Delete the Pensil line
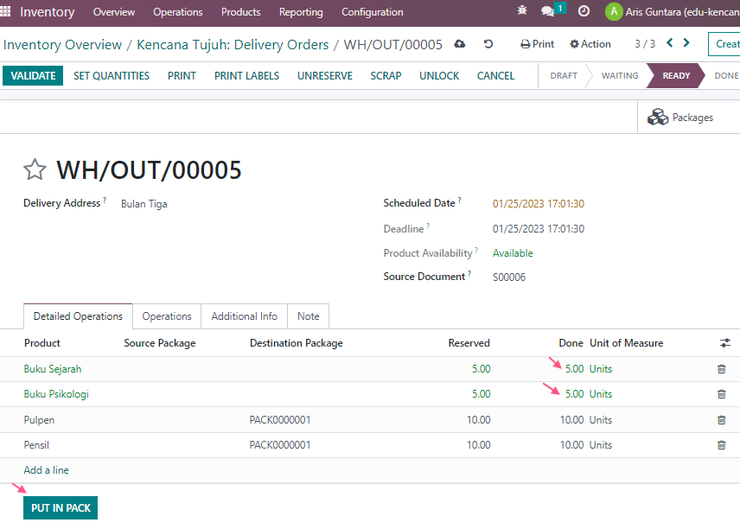The width and height of the screenshot is (740, 529). tap(721, 445)
